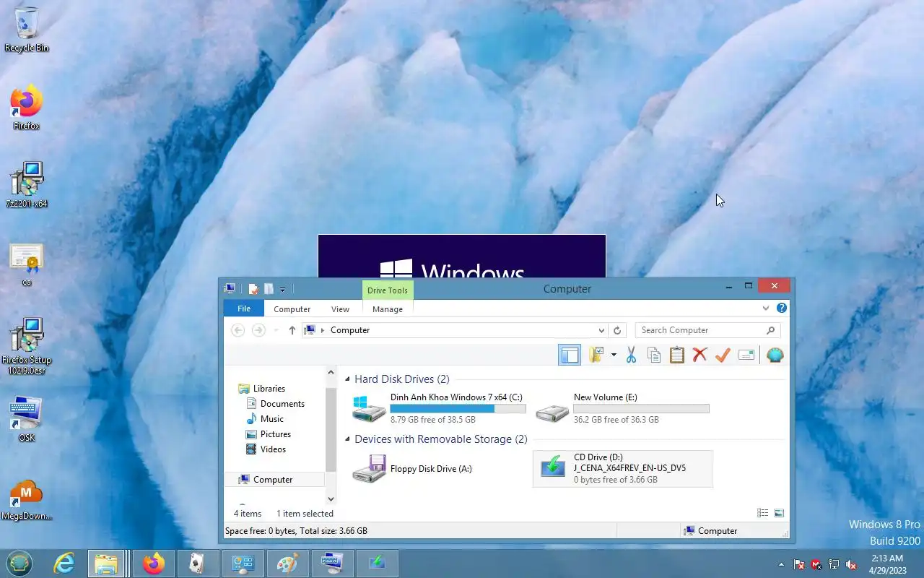Click the Paste clipboard icon

pyautogui.click(x=677, y=355)
